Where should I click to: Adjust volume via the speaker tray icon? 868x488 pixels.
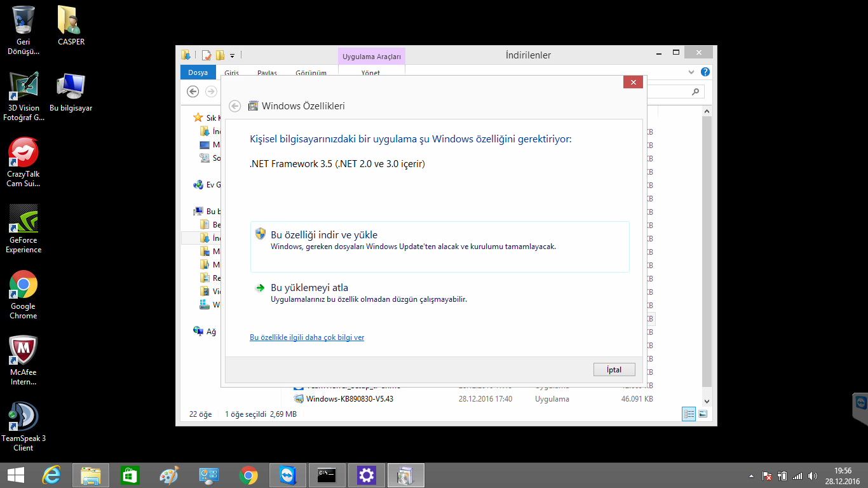[813, 475]
